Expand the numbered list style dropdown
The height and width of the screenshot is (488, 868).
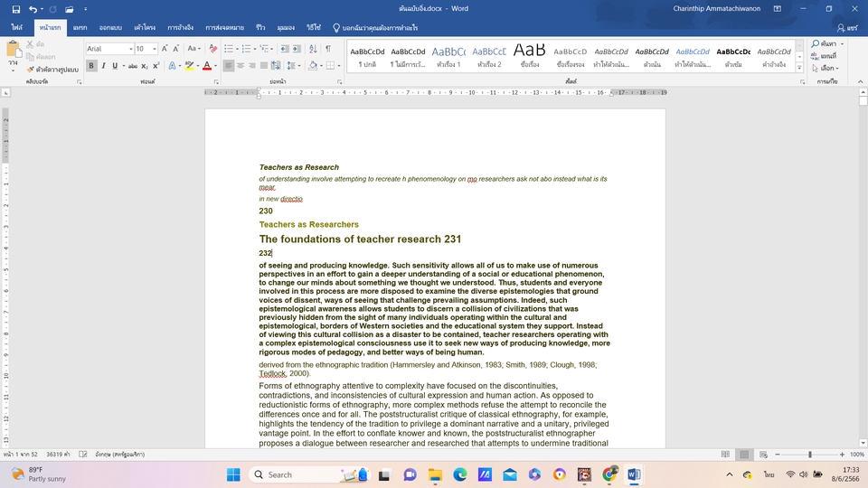(x=255, y=49)
